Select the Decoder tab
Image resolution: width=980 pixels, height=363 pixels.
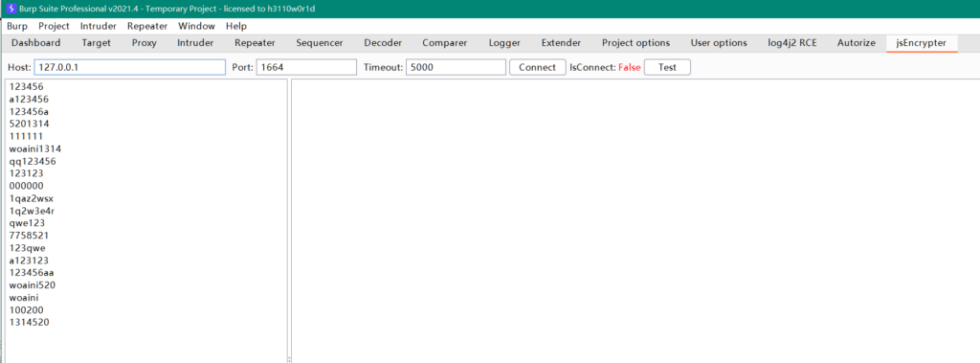coord(383,43)
